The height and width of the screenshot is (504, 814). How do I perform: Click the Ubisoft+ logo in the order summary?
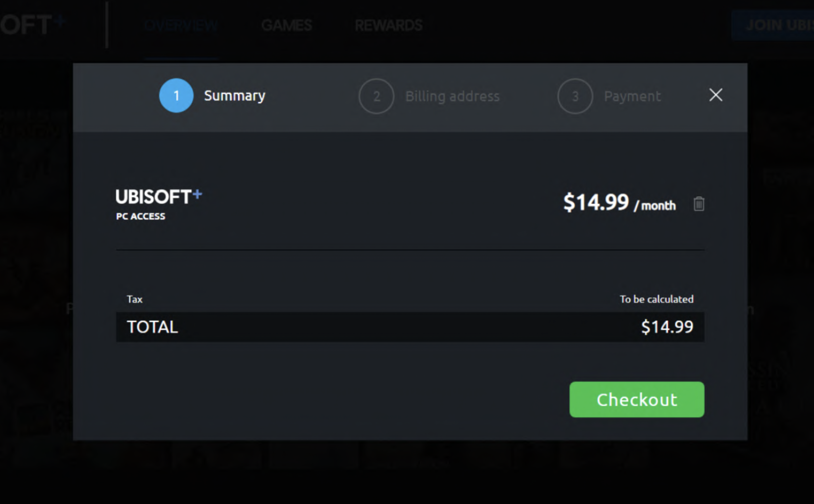[159, 197]
